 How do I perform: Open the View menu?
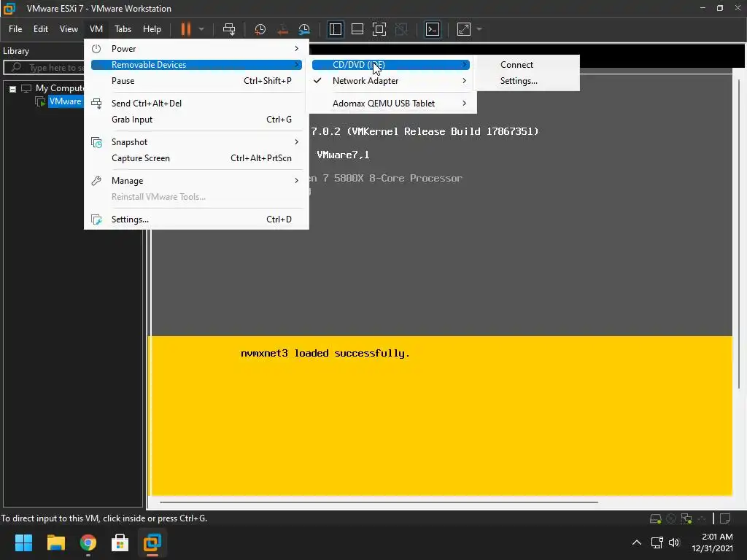click(x=69, y=29)
